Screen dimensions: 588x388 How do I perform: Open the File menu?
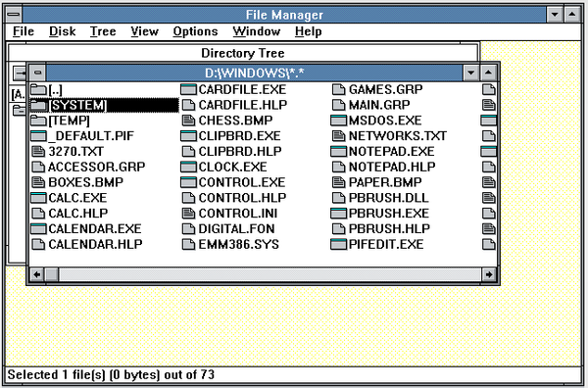pyautogui.click(x=24, y=31)
